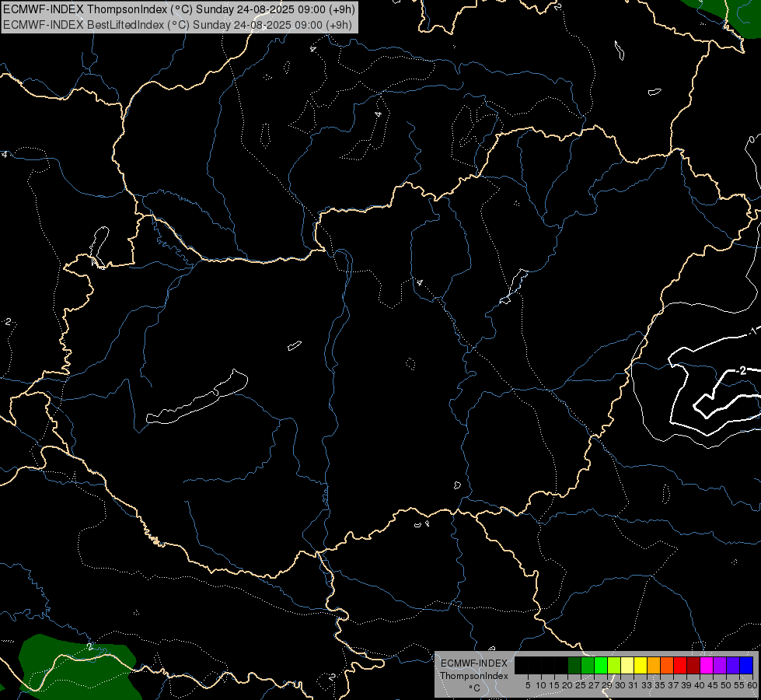Screen dimensions: 761x700
Task: Click legend tick value 35
Action: [660, 685]
